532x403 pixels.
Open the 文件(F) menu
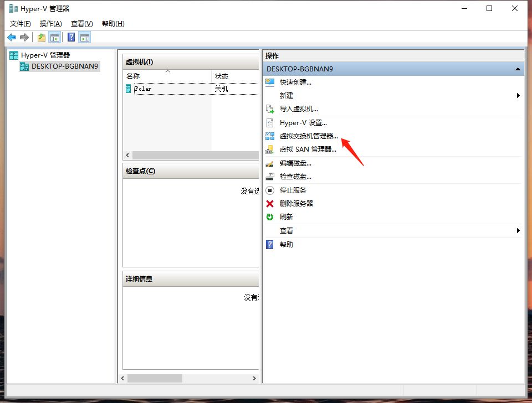coord(21,24)
